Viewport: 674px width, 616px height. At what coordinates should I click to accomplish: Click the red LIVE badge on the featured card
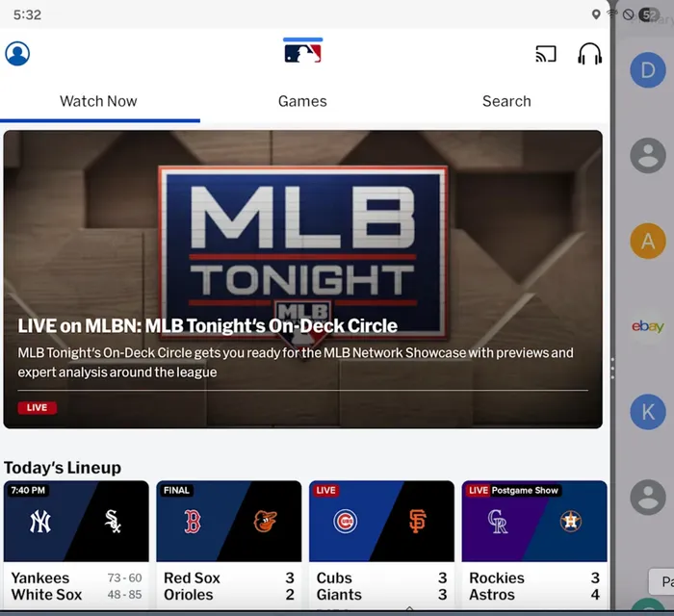(37, 408)
